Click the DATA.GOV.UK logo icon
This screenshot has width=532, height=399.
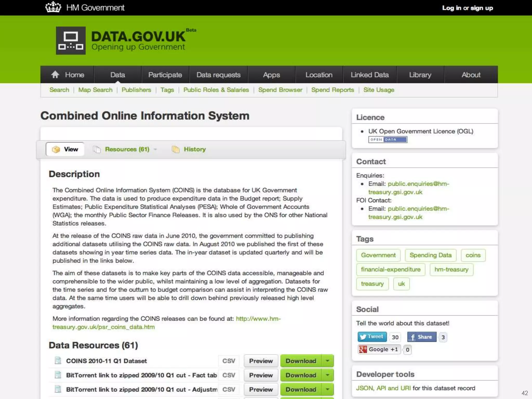click(x=71, y=41)
